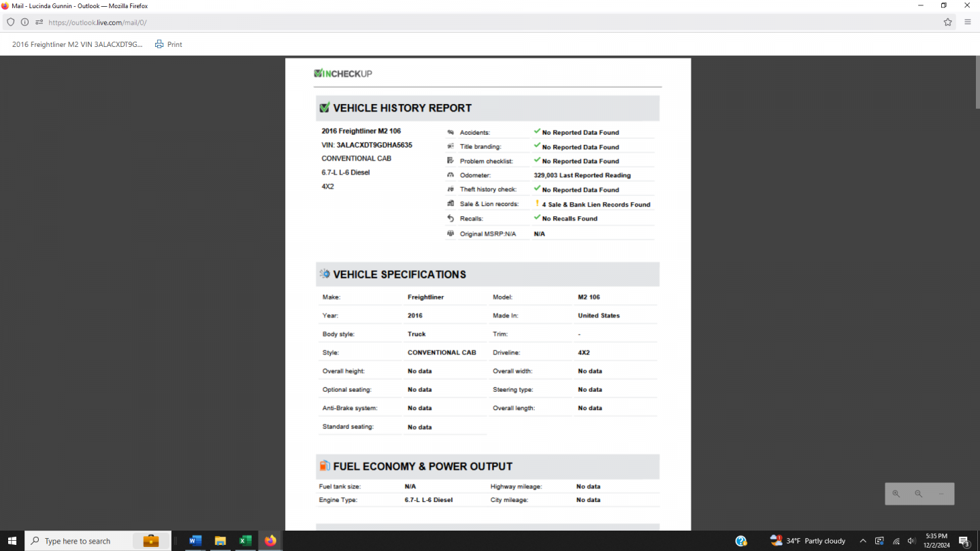Click the 'No Recalls Found' text
Screen dimensions: 980x551
[x=570, y=218]
